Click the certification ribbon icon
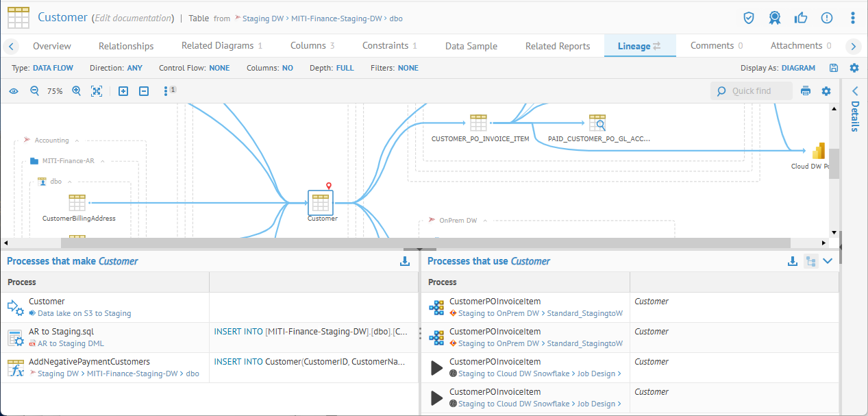The height and width of the screenshot is (416, 868). tap(774, 18)
